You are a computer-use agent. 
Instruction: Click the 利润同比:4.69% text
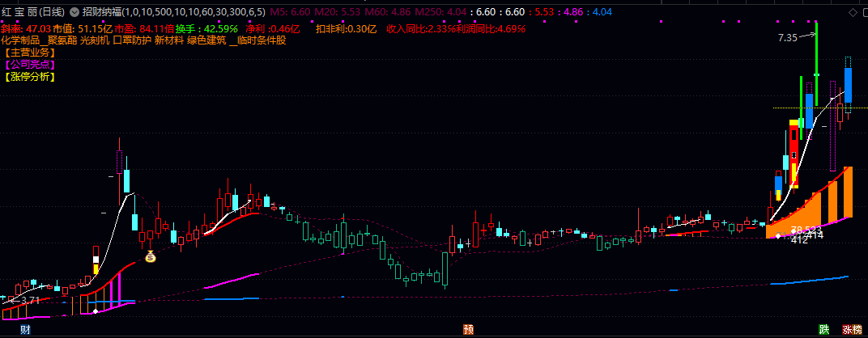(x=491, y=28)
